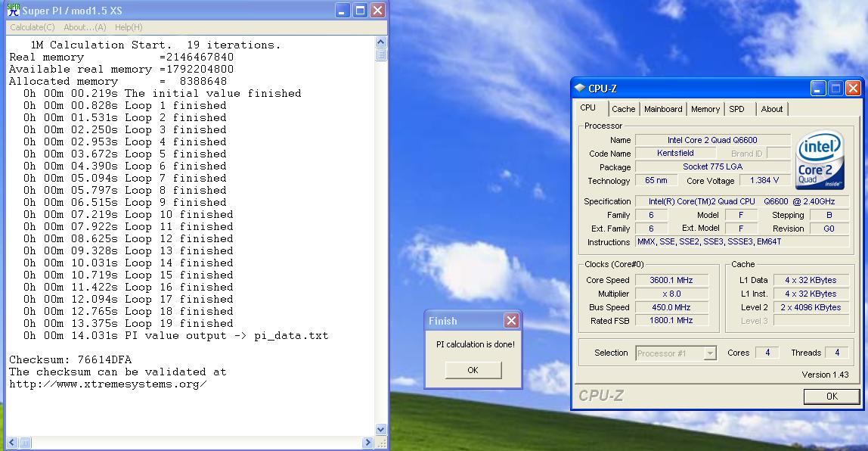The height and width of the screenshot is (451, 868).
Task: Click 'The initial value finished' line
Action: pos(163,93)
